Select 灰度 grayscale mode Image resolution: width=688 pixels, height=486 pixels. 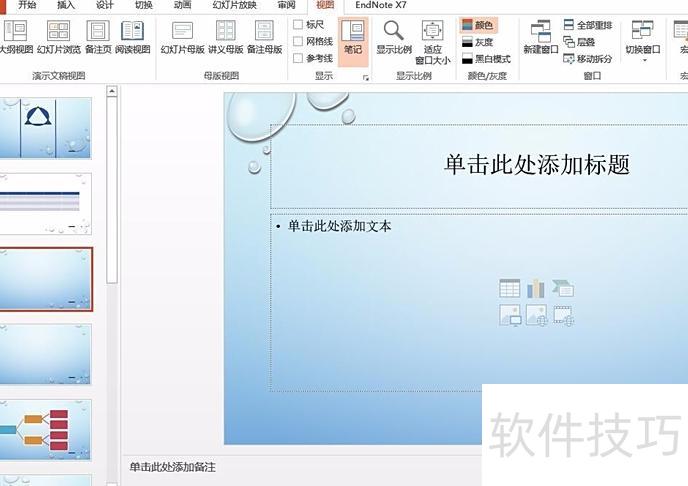click(x=477, y=42)
